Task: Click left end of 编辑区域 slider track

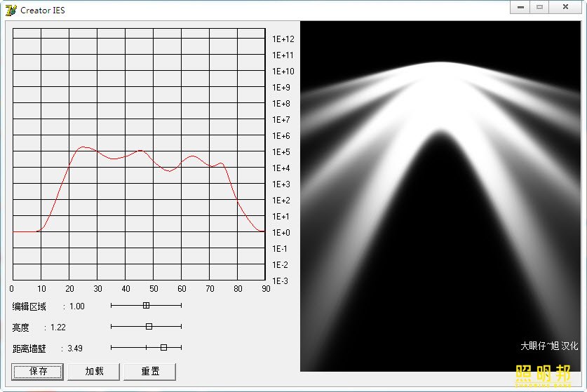Action: 112,305
